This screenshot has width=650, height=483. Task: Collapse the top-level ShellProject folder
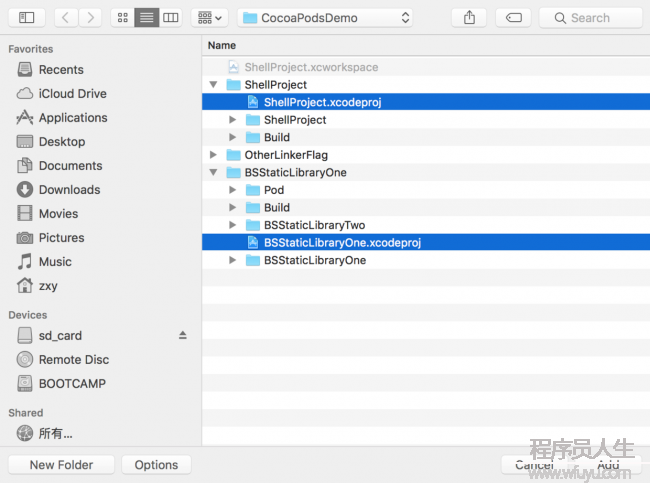click(x=213, y=85)
